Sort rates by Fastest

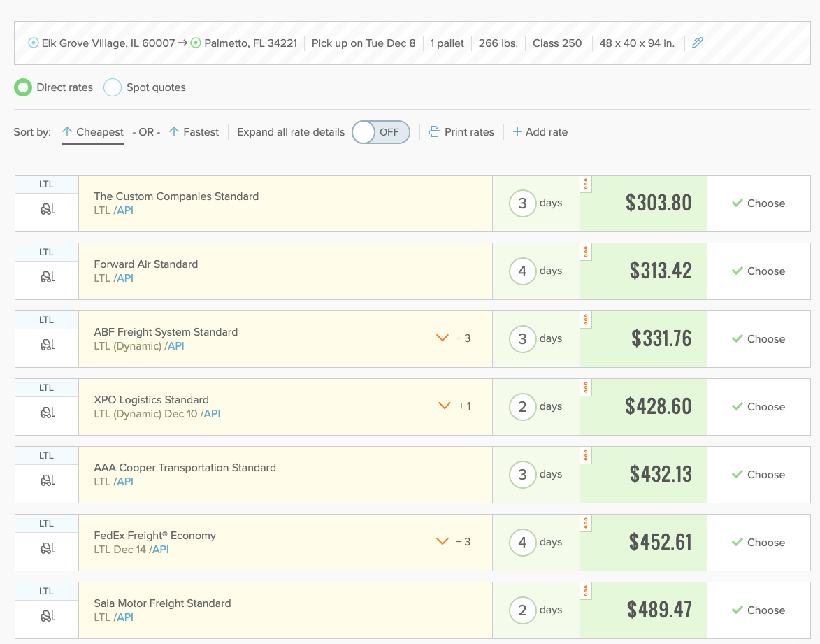[x=194, y=132]
